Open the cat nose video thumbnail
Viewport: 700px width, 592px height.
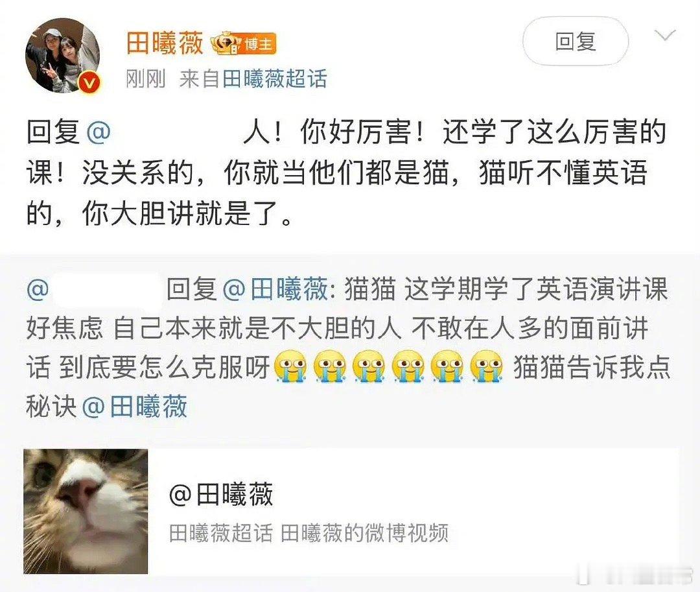tap(86, 511)
